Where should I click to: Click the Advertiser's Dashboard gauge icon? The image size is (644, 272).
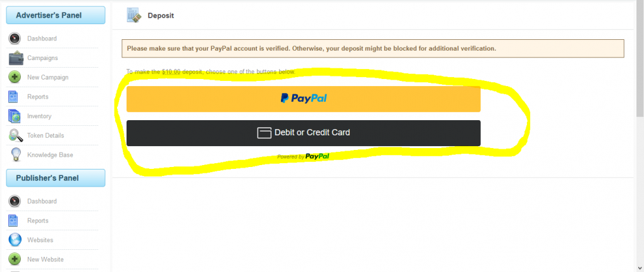point(15,39)
